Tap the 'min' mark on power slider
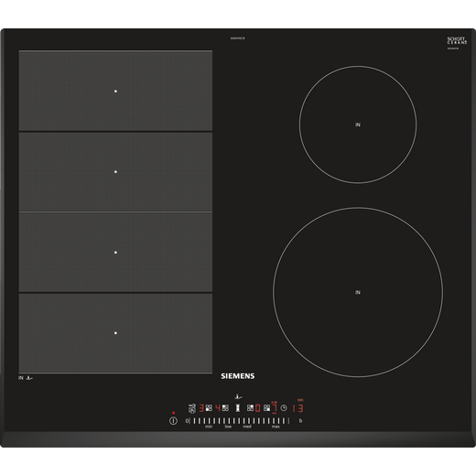The height and width of the screenshot is (476, 476). (209, 427)
